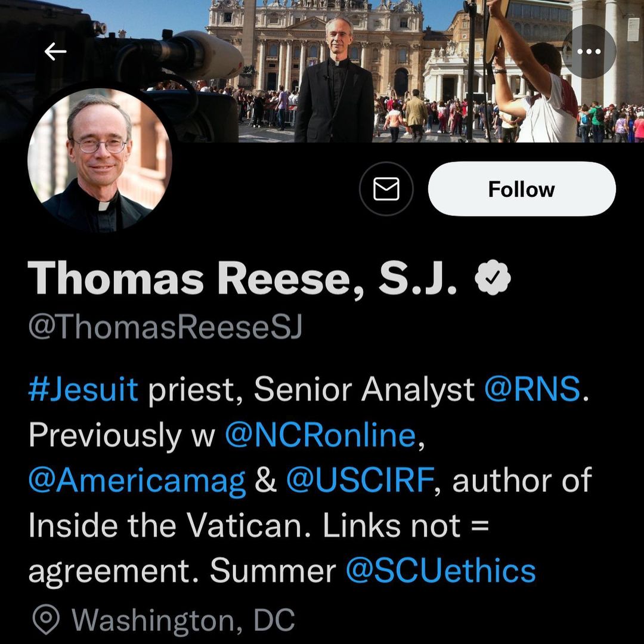This screenshot has height=644, width=644.
Task: Send a direct message via envelope icon
Action: click(386, 189)
